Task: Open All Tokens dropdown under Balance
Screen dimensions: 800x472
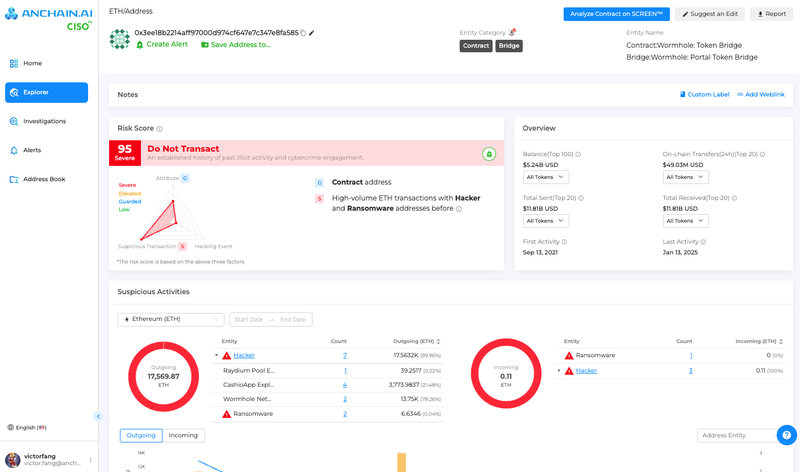Action: pyautogui.click(x=545, y=177)
